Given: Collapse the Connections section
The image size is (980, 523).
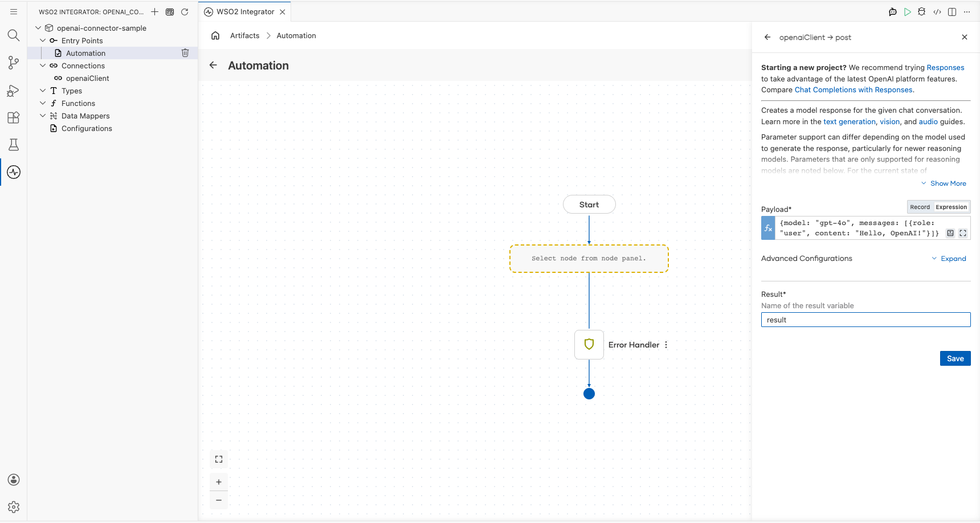Looking at the screenshot, I should (43, 66).
